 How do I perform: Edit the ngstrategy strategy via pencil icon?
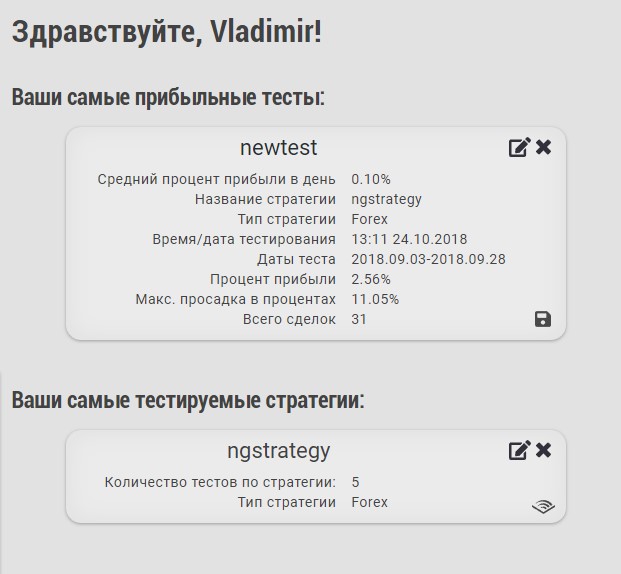(x=519, y=450)
